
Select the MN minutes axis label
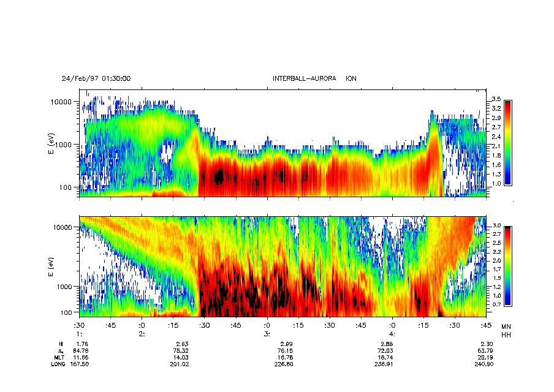[x=506, y=326]
